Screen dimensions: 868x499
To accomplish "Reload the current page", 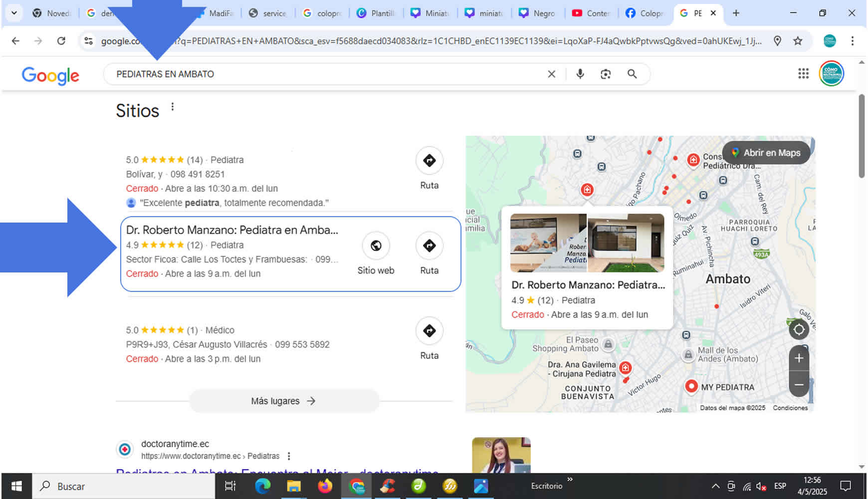I will (x=61, y=41).
